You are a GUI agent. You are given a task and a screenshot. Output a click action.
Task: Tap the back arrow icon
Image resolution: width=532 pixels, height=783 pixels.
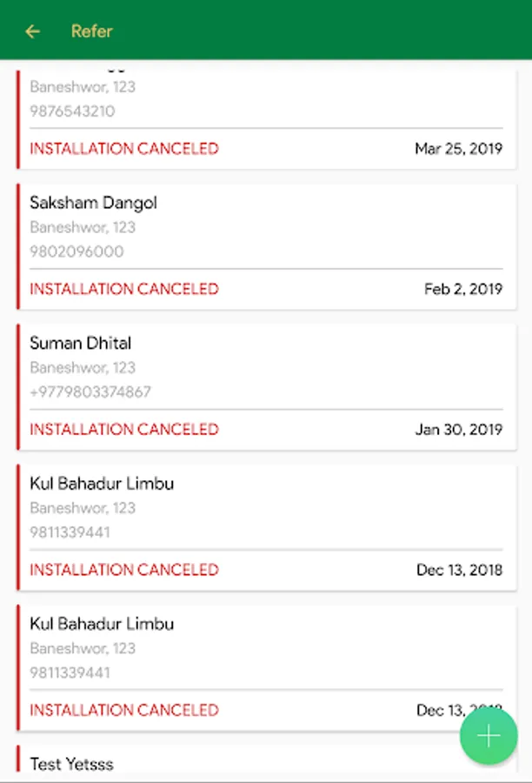32,31
